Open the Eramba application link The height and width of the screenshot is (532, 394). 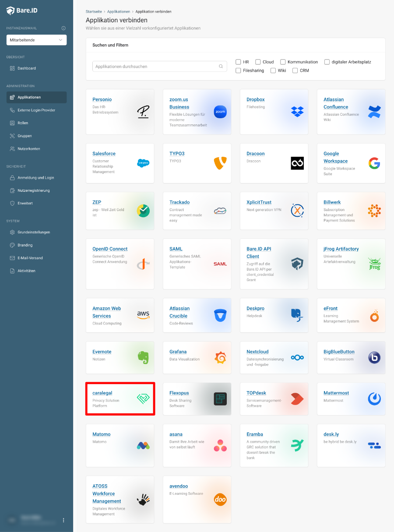[255, 434]
